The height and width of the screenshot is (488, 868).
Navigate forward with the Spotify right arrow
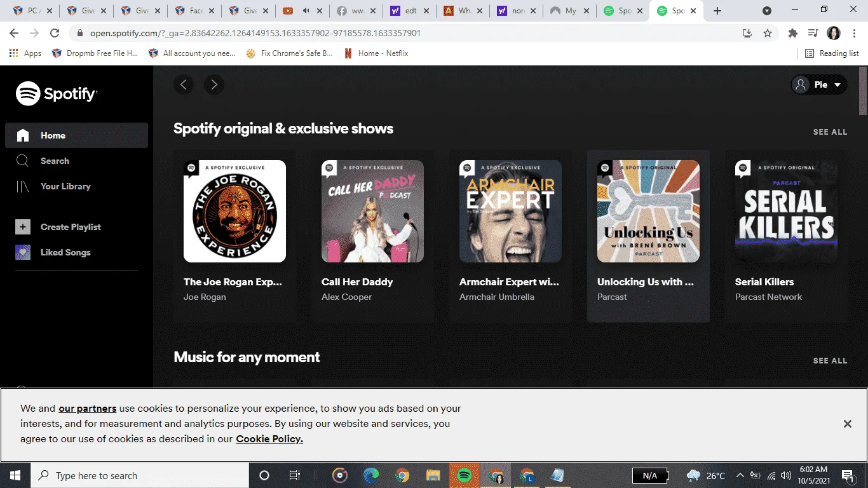tap(214, 85)
